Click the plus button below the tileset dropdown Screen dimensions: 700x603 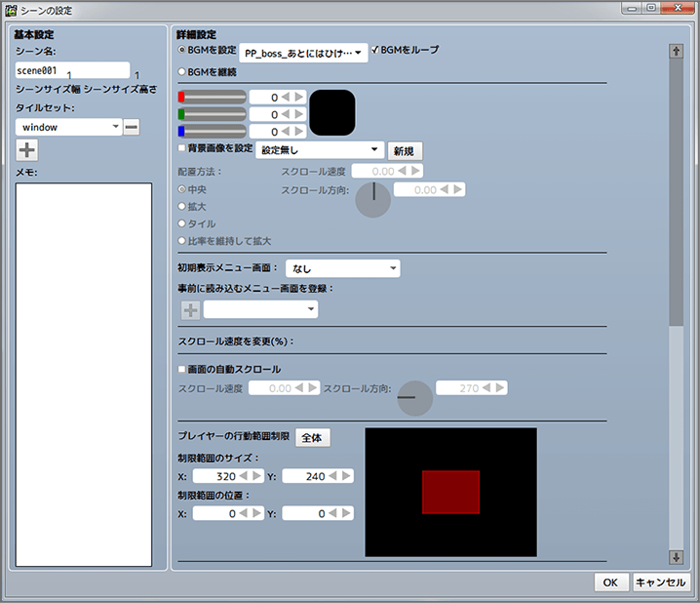point(27,150)
